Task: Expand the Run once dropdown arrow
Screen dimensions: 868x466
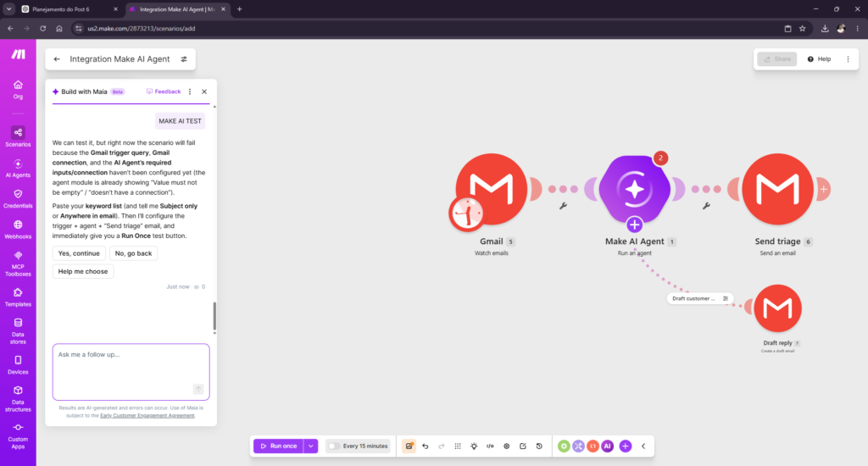Action: click(311, 446)
